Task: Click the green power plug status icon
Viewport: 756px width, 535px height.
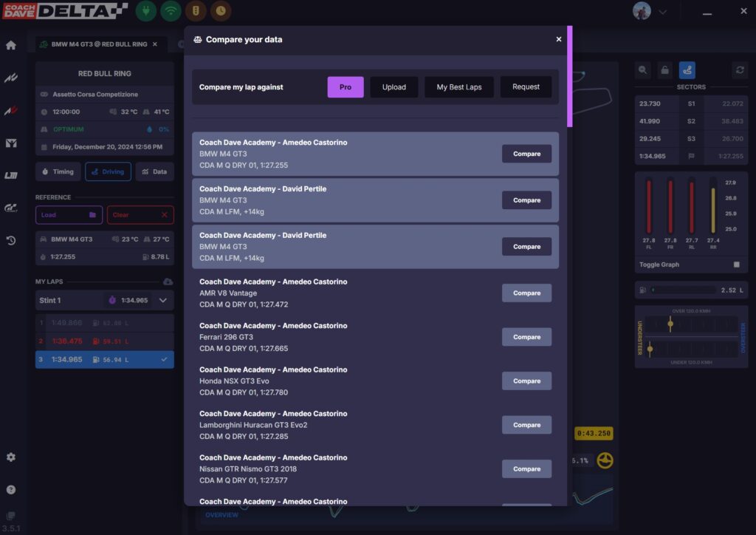Action: pyautogui.click(x=146, y=11)
